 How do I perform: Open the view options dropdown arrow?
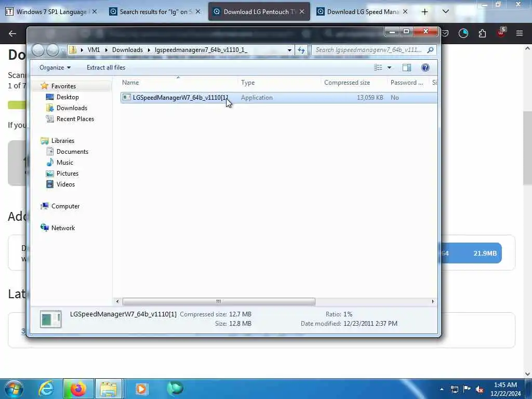[390, 68]
